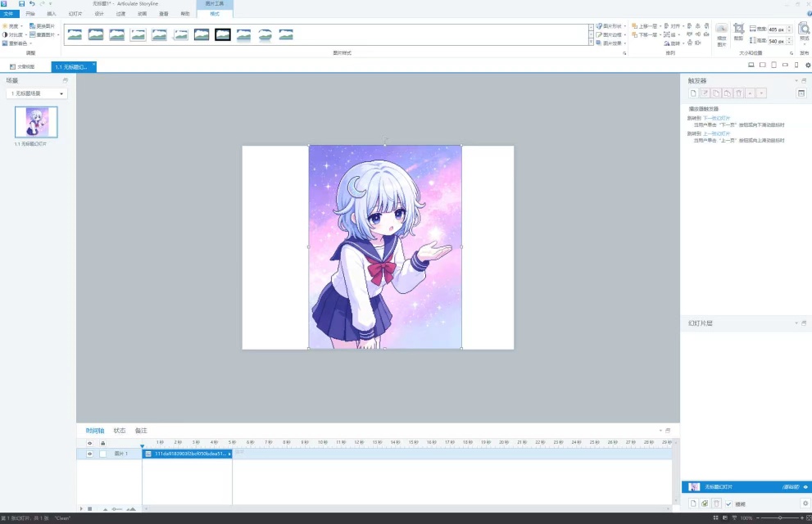Click the 下一张幻灯片 trigger link
This screenshot has height=524, width=812.
coord(716,118)
